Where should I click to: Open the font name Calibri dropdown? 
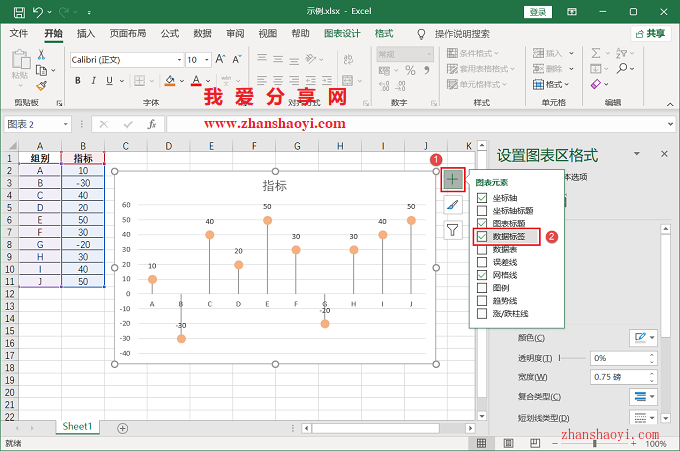(x=180, y=60)
